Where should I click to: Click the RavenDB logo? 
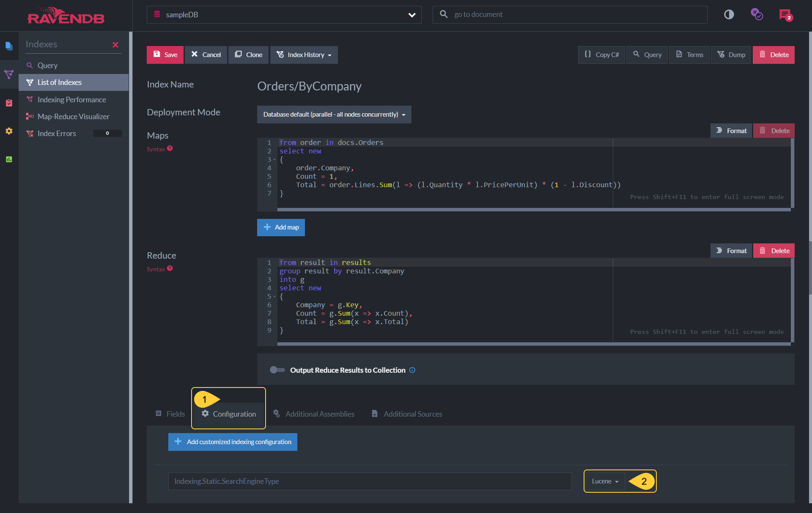tap(66, 16)
